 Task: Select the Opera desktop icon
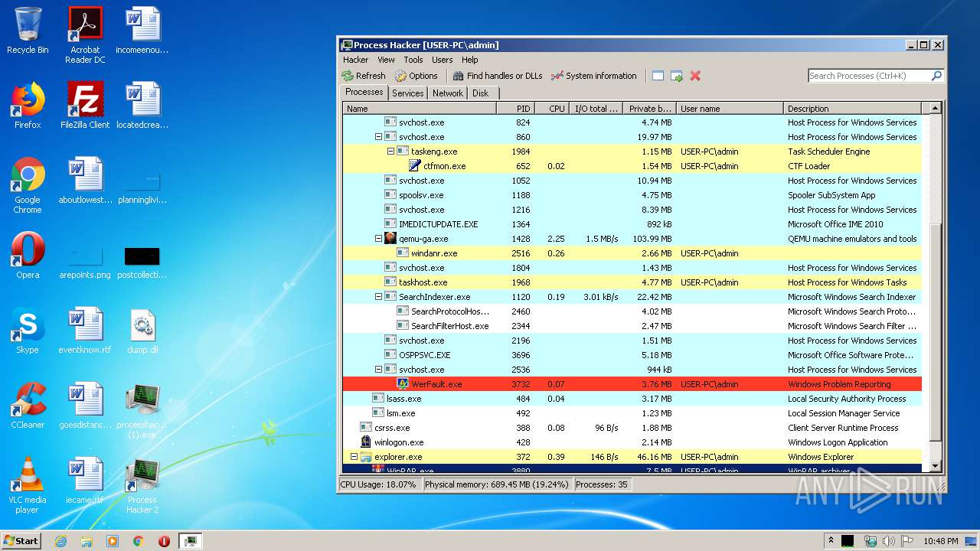[x=28, y=256]
